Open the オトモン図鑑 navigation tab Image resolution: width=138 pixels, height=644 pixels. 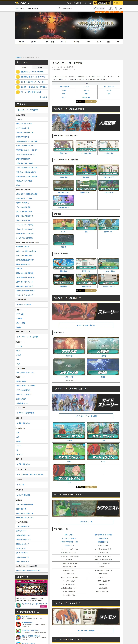coord(50,42)
